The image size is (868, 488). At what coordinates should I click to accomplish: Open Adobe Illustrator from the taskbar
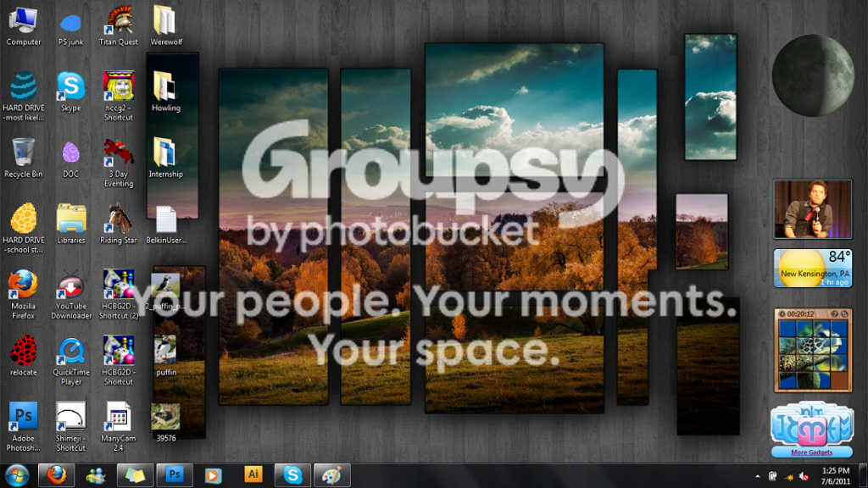(x=253, y=475)
